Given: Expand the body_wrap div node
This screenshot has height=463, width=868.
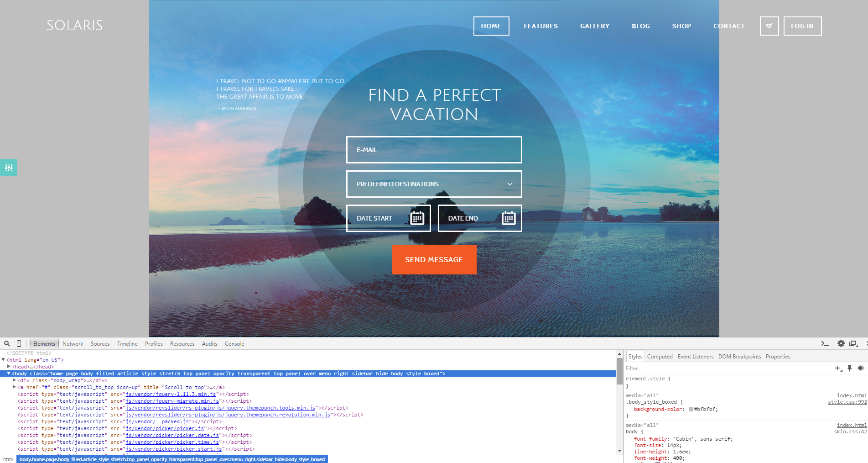Looking at the screenshot, I should click(15, 380).
